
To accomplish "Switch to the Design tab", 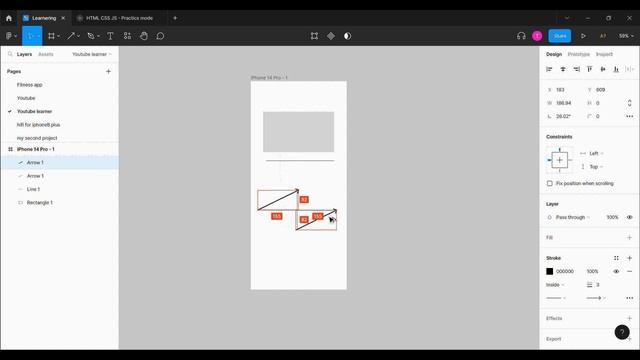I will pos(554,54).
